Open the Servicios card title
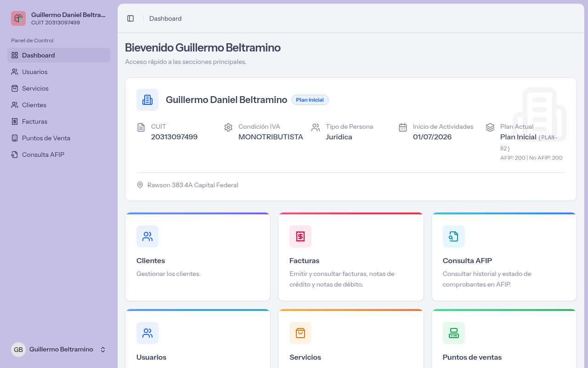588x368 pixels. tap(305, 357)
